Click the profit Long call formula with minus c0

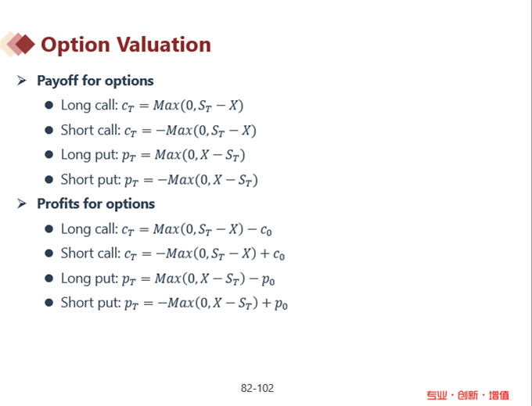click(167, 230)
